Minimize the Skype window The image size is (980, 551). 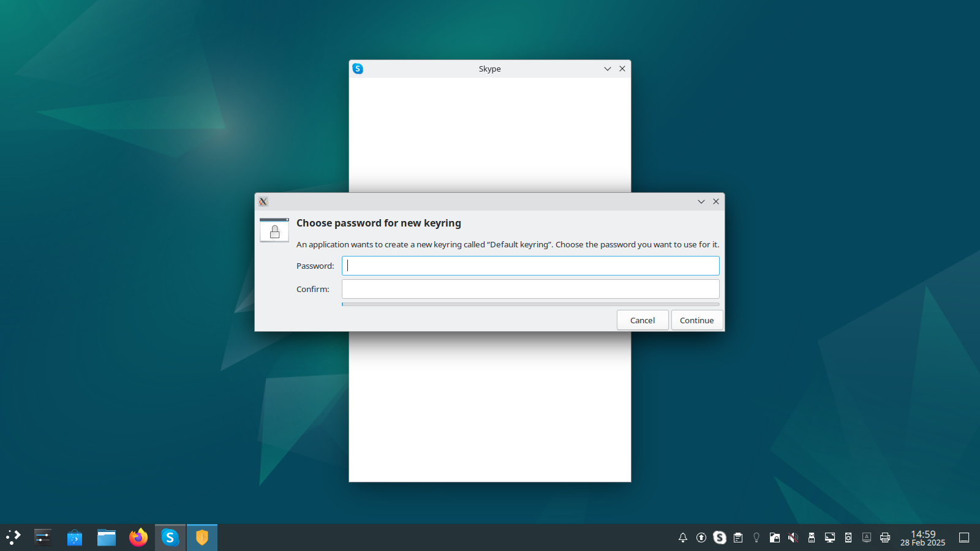click(608, 69)
